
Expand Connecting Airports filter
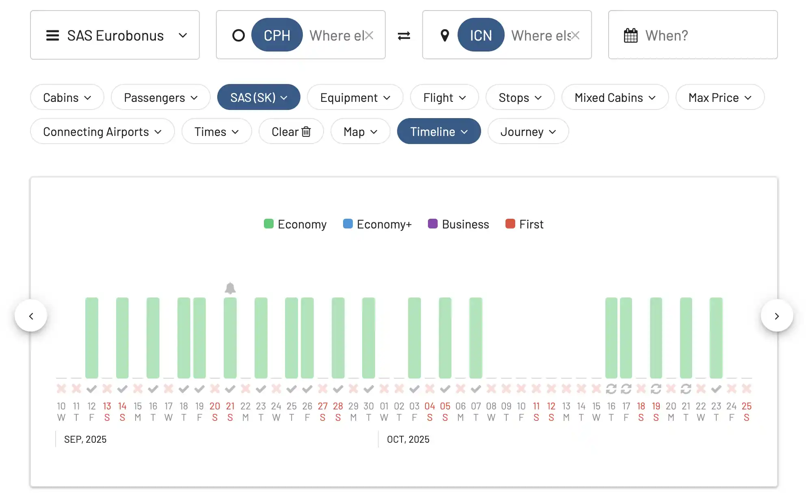pyautogui.click(x=102, y=131)
